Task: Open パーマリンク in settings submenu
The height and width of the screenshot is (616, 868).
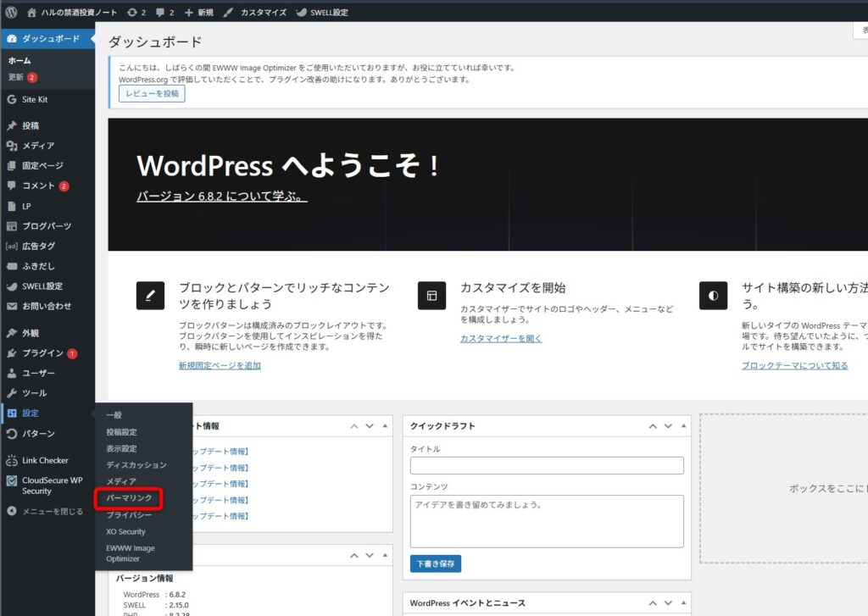Action: (129, 498)
